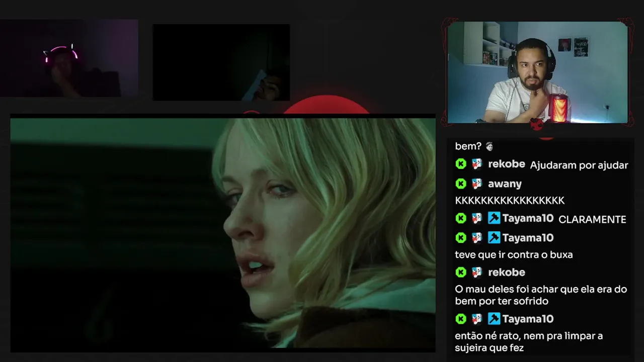Open the rekobe username above "O mau deles"
This screenshot has height=362, width=644.
pyautogui.click(x=507, y=272)
